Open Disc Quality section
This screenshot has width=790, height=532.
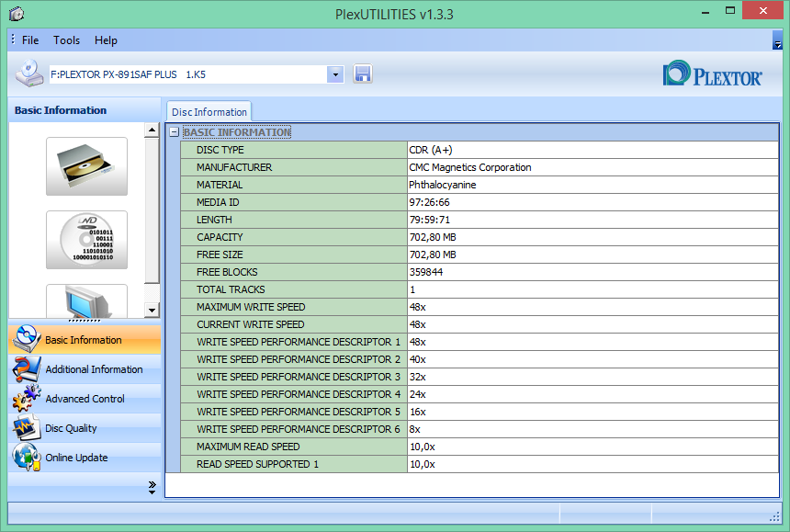tap(85, 428)
